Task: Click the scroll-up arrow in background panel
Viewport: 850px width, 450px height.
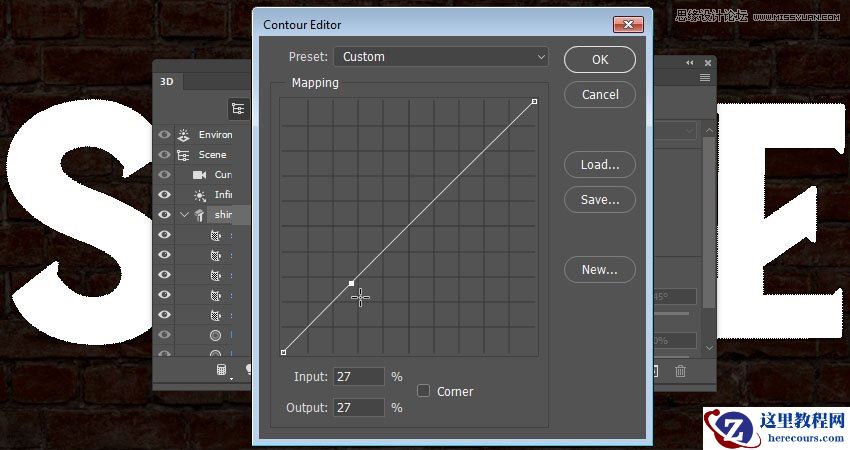Action: (x=709, y=131)
